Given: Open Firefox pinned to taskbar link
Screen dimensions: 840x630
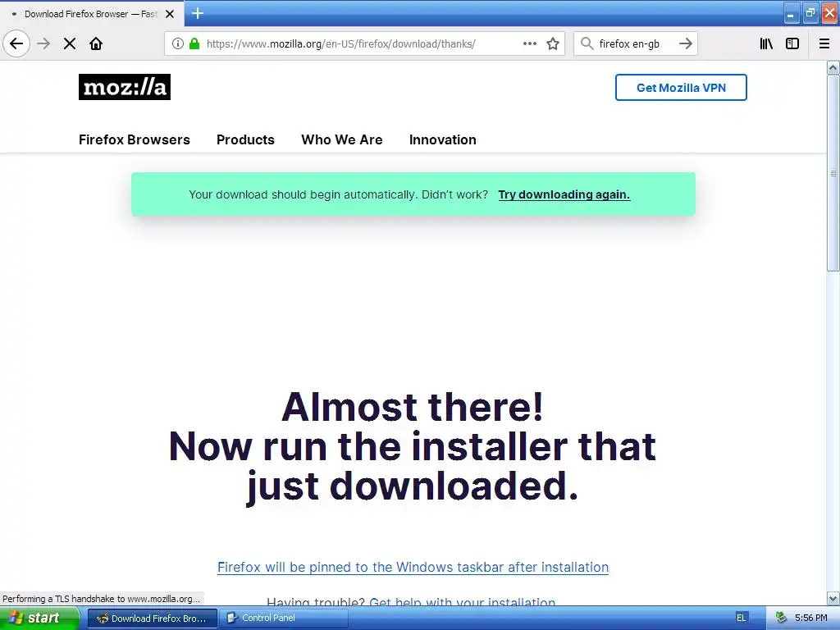Looking at the screenshot, I should pos(413,568).
